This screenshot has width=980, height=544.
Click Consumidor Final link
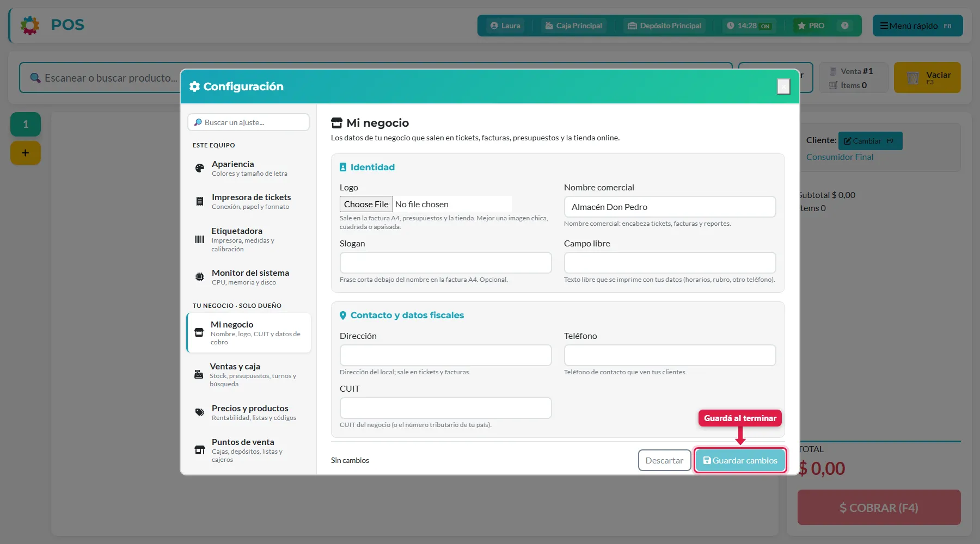pyautogui.click(x=840, y=157)
